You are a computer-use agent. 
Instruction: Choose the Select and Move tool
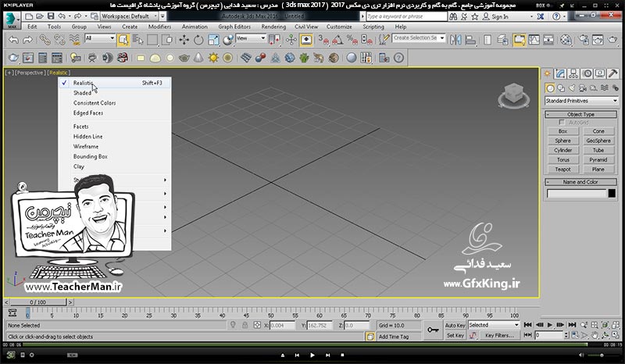click(x=184, y=40)
